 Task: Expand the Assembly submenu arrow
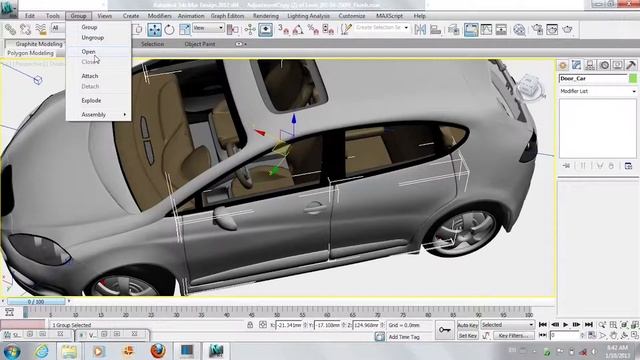[124, 115]
